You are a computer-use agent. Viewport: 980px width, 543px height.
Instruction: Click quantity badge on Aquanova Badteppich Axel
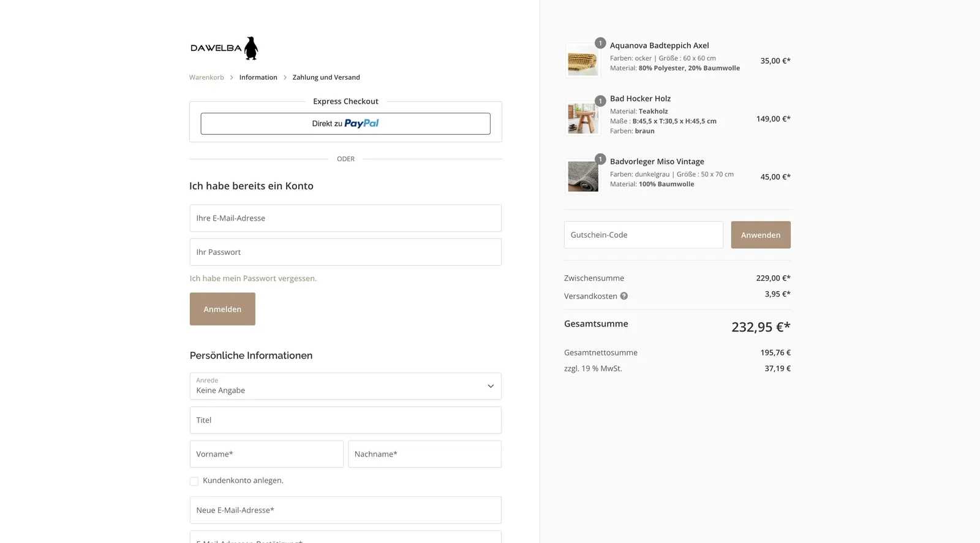600,43
